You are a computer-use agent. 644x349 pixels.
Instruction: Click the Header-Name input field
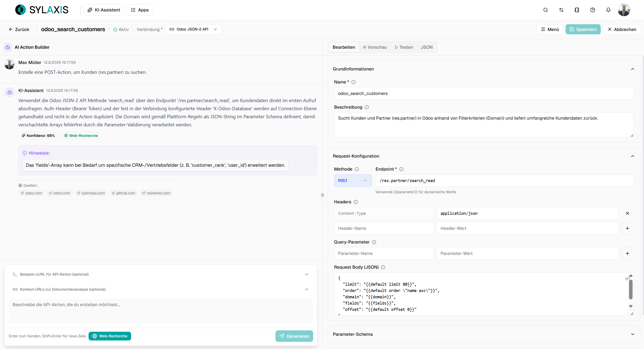(x=384, y=228)
